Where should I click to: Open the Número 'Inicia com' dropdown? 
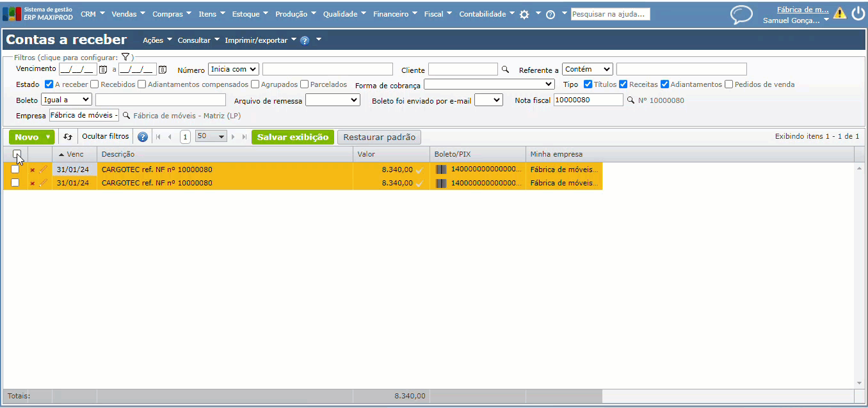click(233, 69)
